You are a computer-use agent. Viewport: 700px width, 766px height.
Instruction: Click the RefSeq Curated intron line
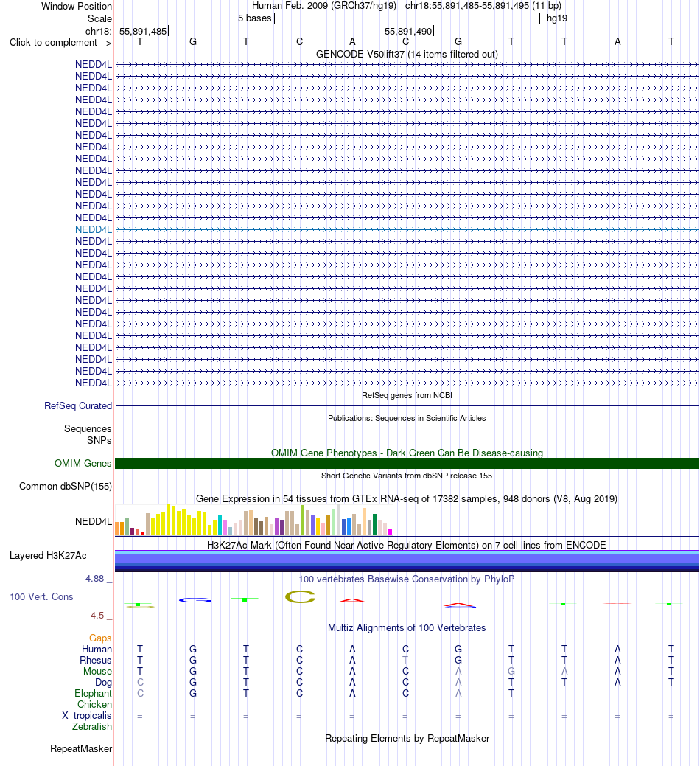coord(407,406)
